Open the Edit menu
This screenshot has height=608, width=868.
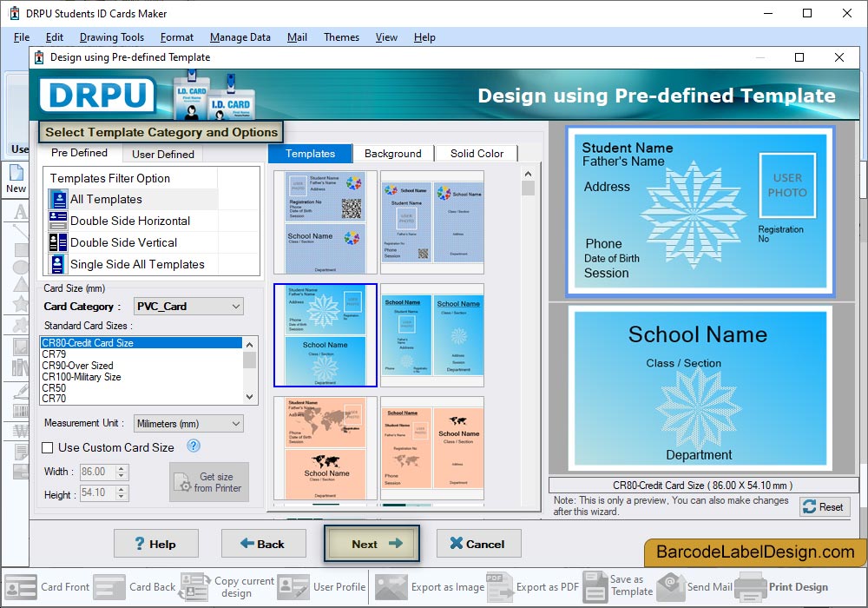(54, 37)
